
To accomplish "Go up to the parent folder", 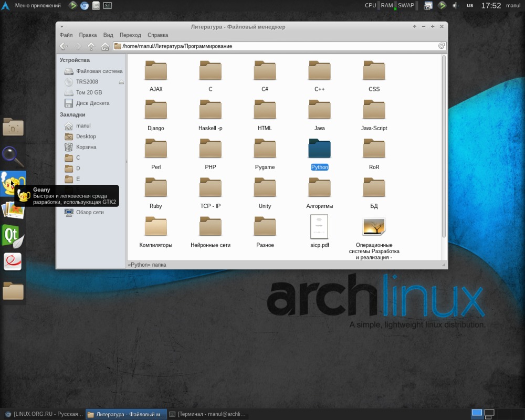I will (x=91, y=46).
